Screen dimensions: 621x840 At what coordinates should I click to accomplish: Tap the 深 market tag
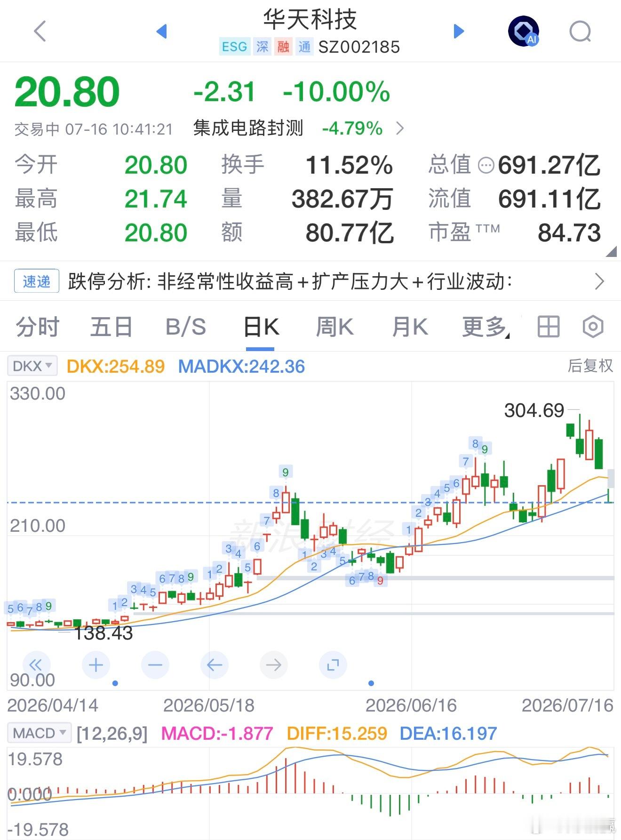pyautogui.click(x=262, y=47)
